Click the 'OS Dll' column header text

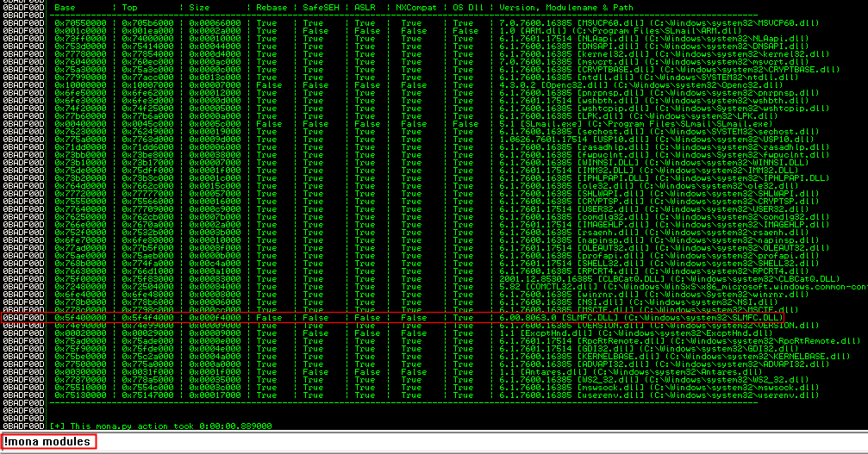click(x=468, y=8)
